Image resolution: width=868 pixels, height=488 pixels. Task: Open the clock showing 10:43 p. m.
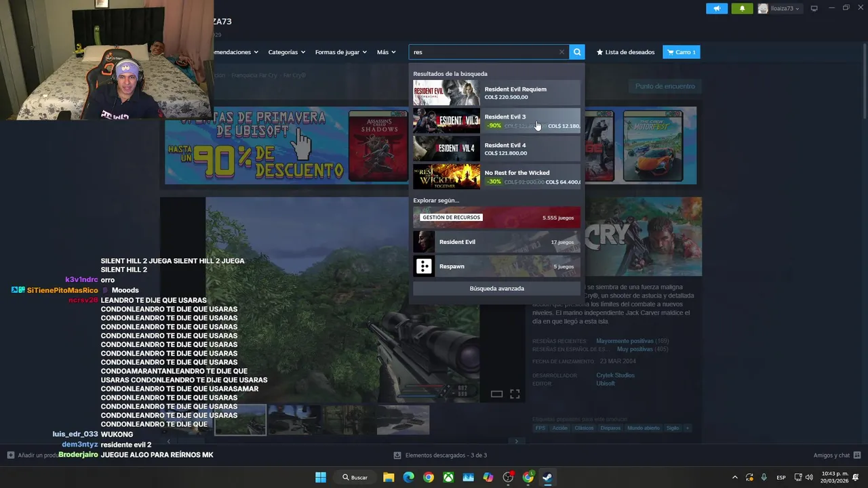(834, 477)
